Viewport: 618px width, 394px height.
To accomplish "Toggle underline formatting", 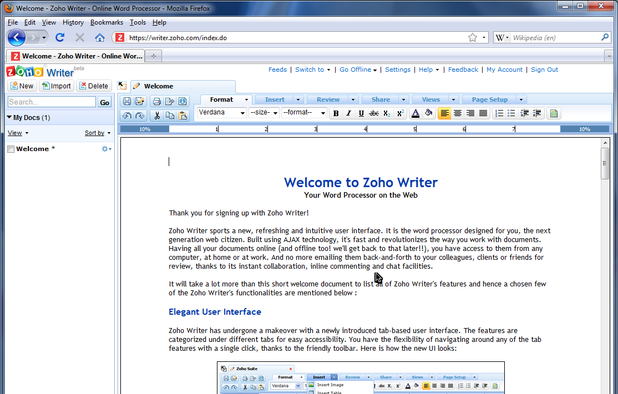I will [x=361, y=113].
